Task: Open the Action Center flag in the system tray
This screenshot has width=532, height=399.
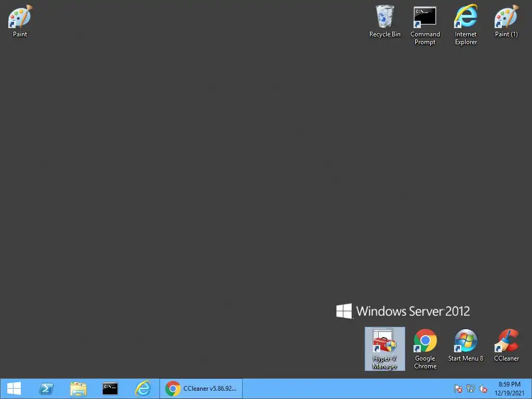Action: pyautogui.click(x=458, y=389)
